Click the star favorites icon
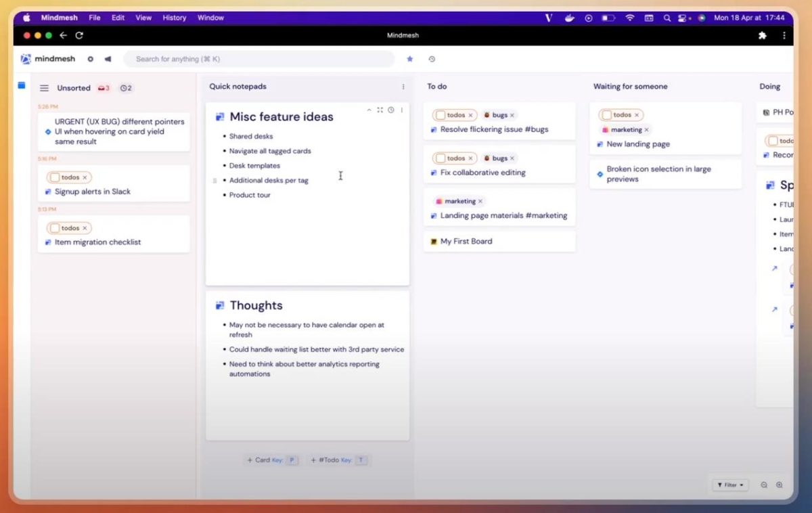This screenshot has width=812, height=513. [x=409, y=59]
